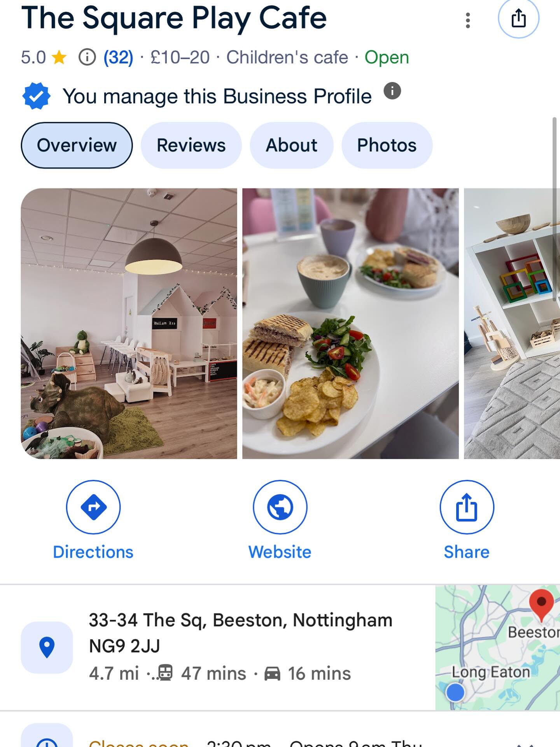Open the Website globe icon

coord(280,507)
